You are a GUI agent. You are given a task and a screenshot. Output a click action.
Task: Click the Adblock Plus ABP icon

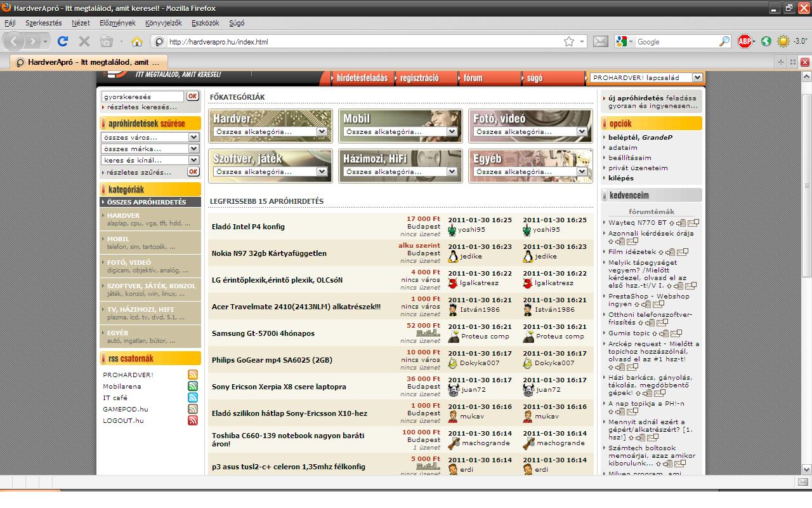744,41
